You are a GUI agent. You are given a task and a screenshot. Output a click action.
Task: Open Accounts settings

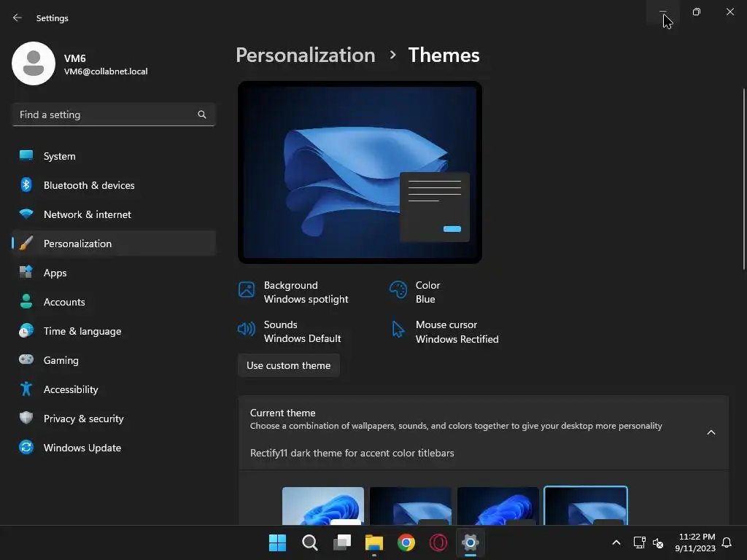(x=113, y=302)
